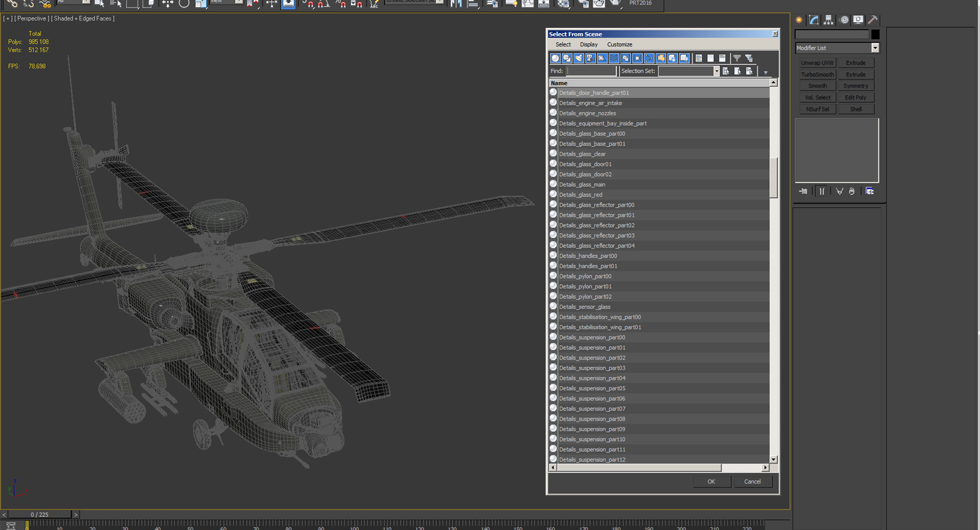Sort by the Name column header

click(659, 83)
